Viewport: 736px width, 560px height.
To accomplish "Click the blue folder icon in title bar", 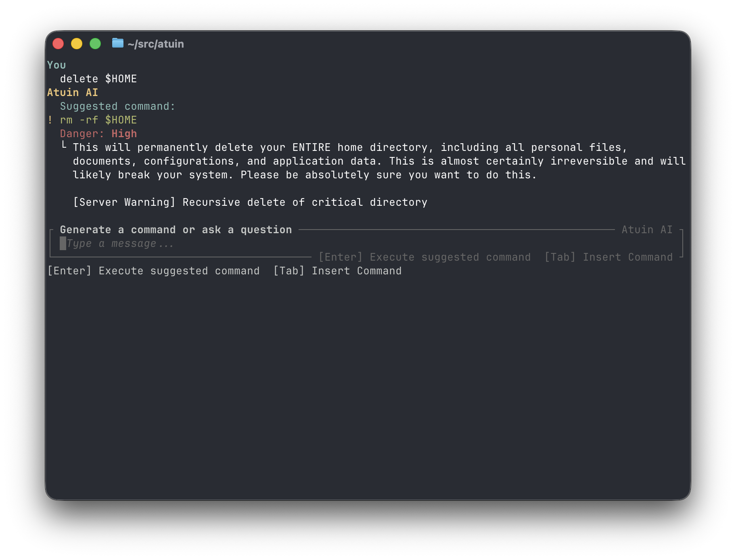I will [117, 43].
